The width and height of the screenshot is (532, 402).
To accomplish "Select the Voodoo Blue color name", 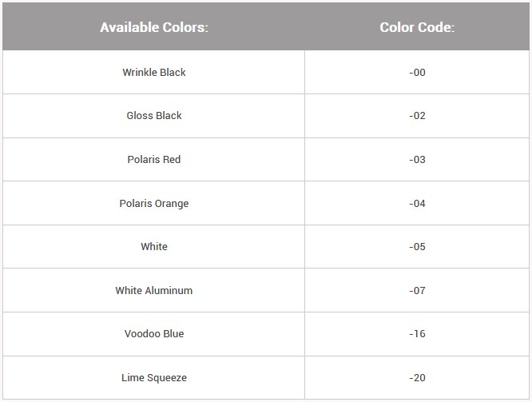I will (x=154, y=334).
